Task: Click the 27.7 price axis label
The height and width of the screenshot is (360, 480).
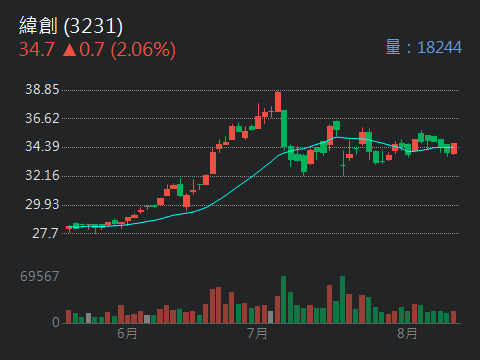Action: (x=45, y=233)
